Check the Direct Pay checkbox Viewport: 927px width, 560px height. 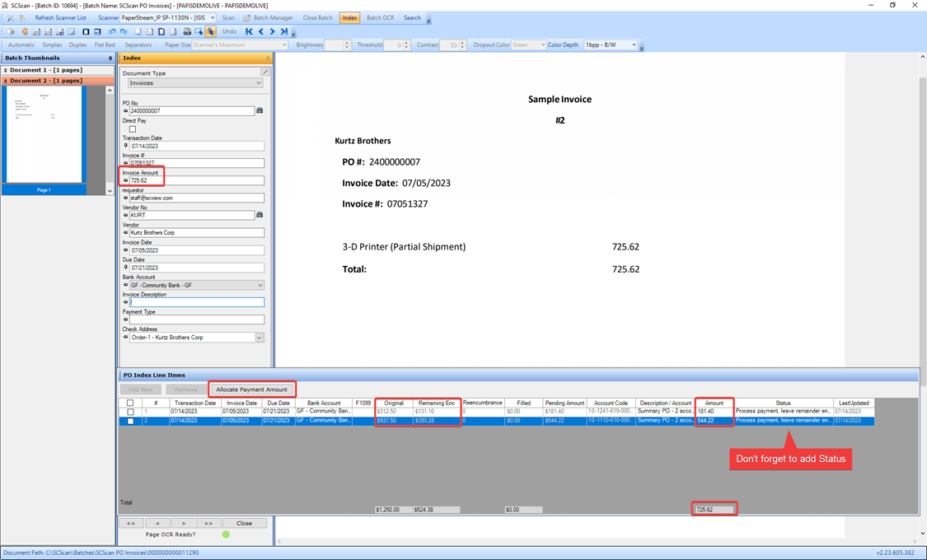point(132,129)
